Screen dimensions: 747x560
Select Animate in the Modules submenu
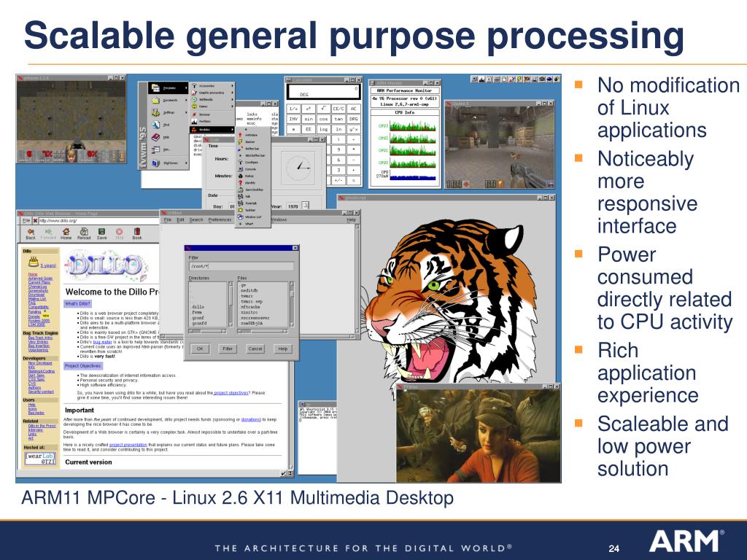click(253, 135)
